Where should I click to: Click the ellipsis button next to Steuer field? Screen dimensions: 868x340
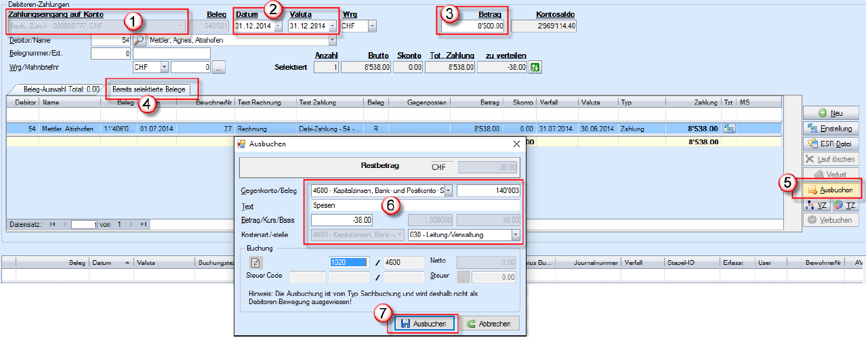[464, 276]
